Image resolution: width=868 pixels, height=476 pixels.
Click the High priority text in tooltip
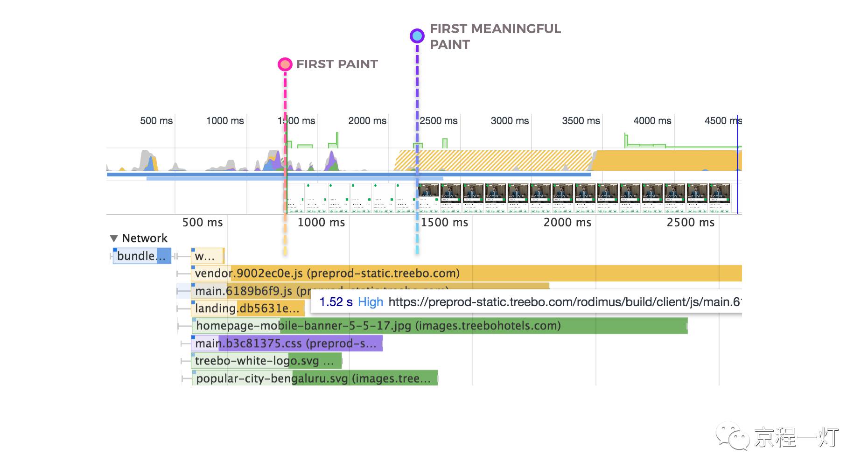click(x=371, y=302)
